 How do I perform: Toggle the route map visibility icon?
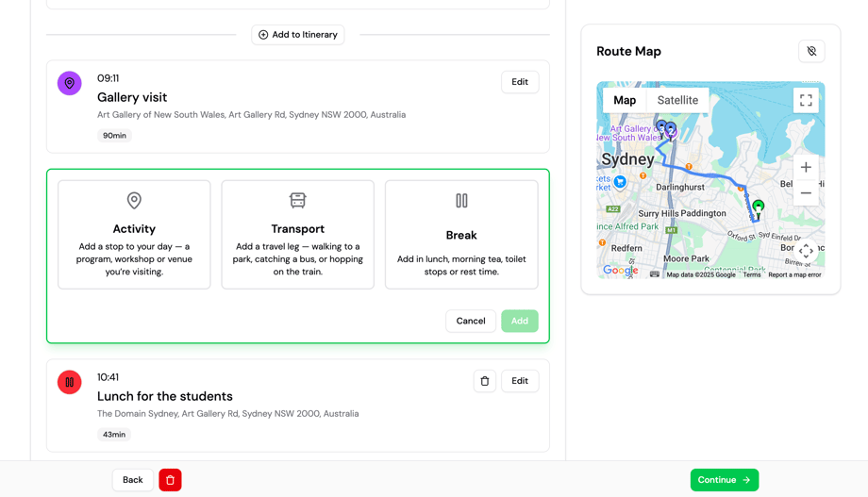(811, 52)
